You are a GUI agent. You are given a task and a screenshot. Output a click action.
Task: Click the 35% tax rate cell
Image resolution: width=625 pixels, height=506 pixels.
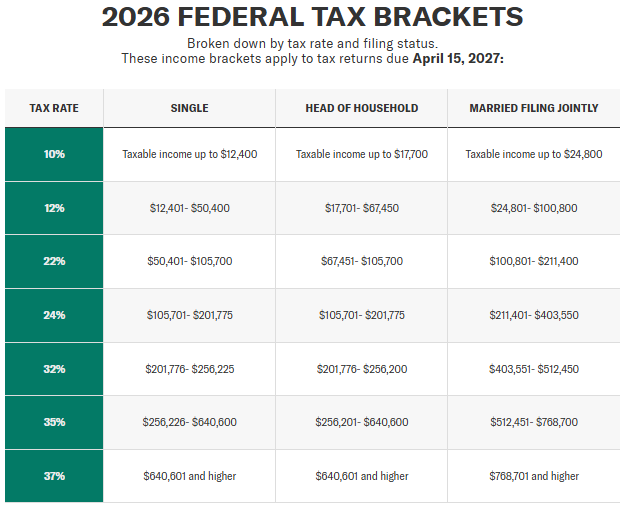pyautogui.click(x=54, y=422)
